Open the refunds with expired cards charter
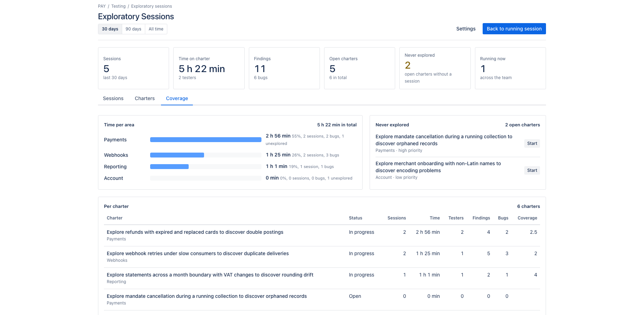 click(x=195, y=232)
